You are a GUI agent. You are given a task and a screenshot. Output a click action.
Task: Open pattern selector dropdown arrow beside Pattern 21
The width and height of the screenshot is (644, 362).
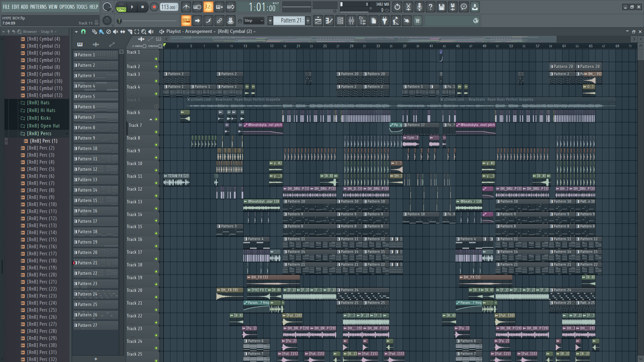tap(270, 21)
